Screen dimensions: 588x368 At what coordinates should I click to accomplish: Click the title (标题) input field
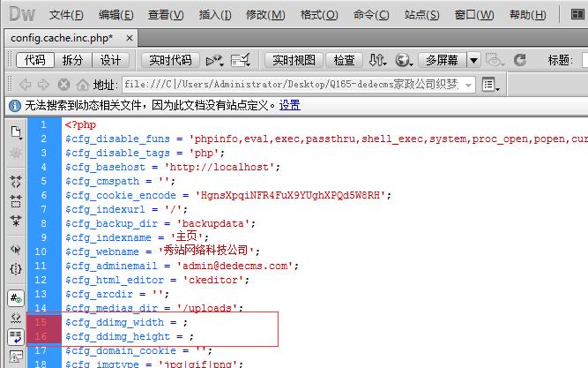[x=584, y=60]
